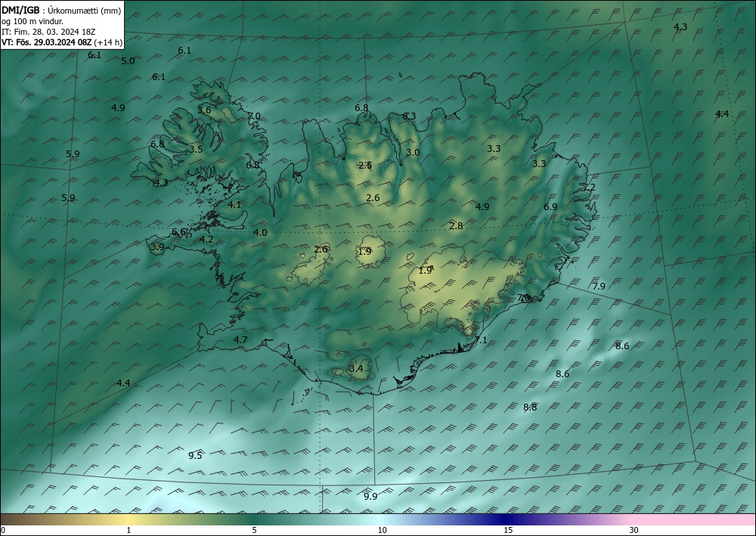Click the 1 label on the color scale
756x536 pixels.
pos(129,530)
